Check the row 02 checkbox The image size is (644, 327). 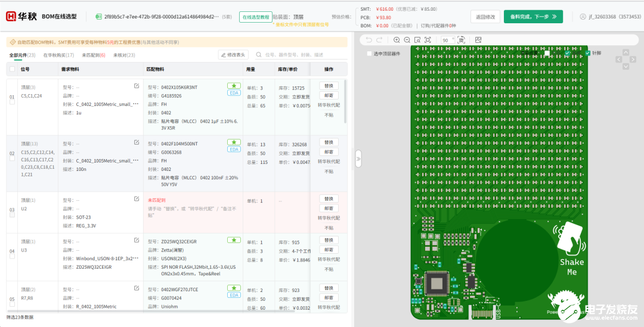point(13,158)
